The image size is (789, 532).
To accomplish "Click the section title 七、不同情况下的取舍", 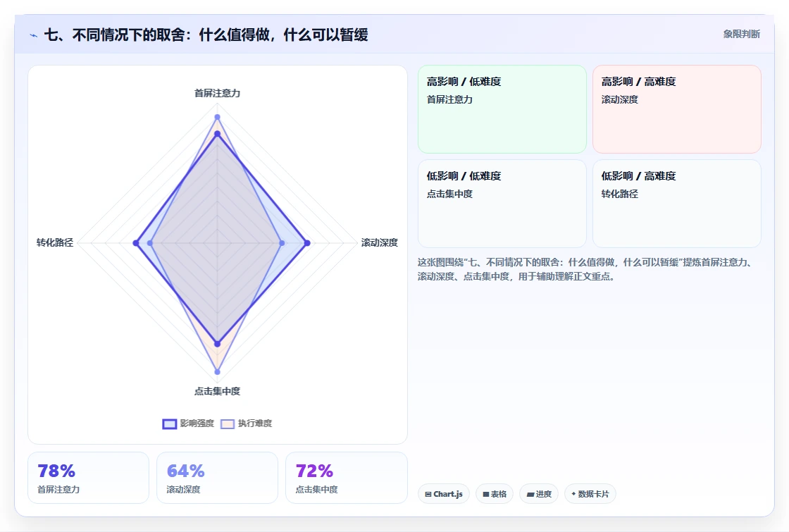I will [206, 35].
